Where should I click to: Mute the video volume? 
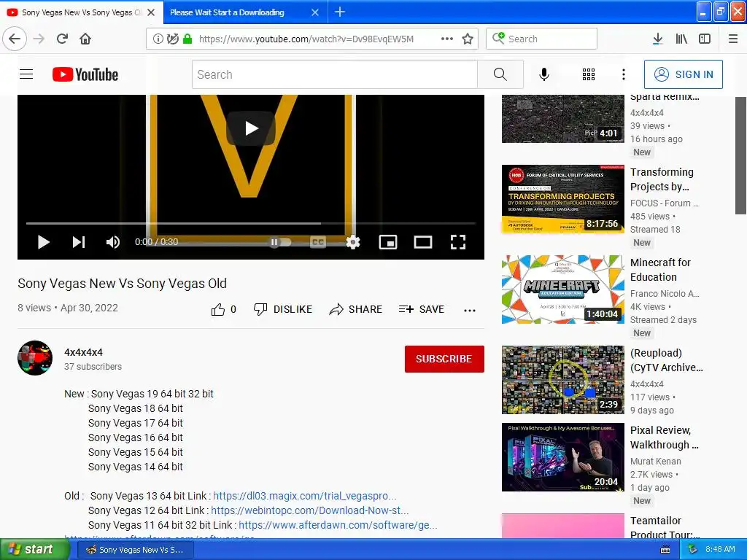(x=113, y=242)
